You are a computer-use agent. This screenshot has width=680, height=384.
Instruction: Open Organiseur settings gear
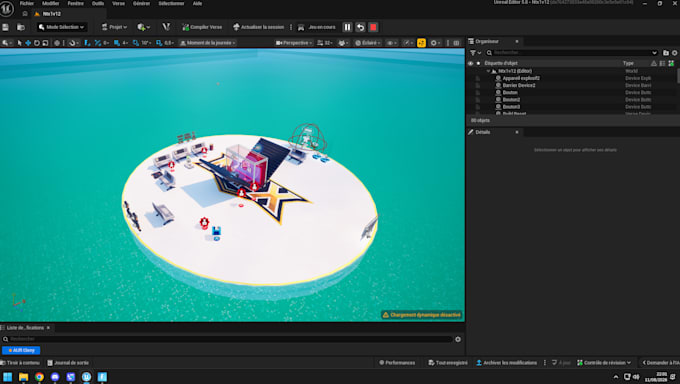tap(675, 53)
